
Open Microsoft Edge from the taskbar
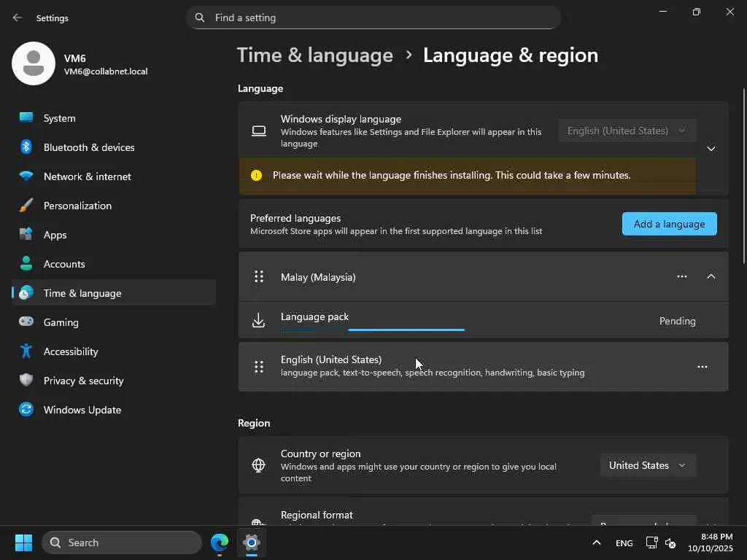click(220, 542)
